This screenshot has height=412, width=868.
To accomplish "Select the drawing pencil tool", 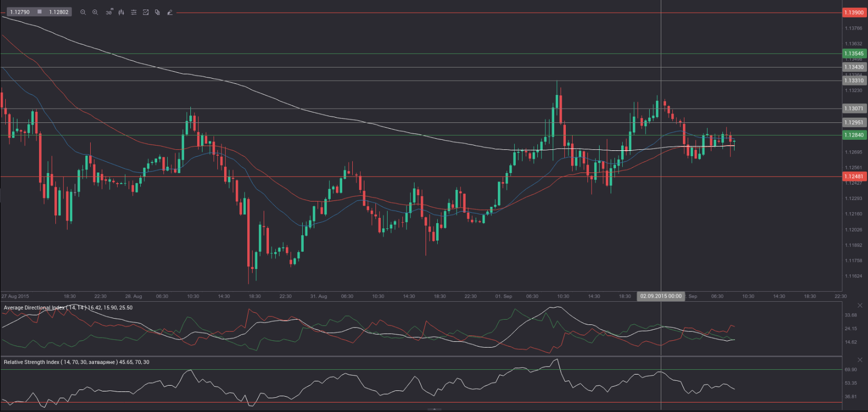I will tap(170, 12).
